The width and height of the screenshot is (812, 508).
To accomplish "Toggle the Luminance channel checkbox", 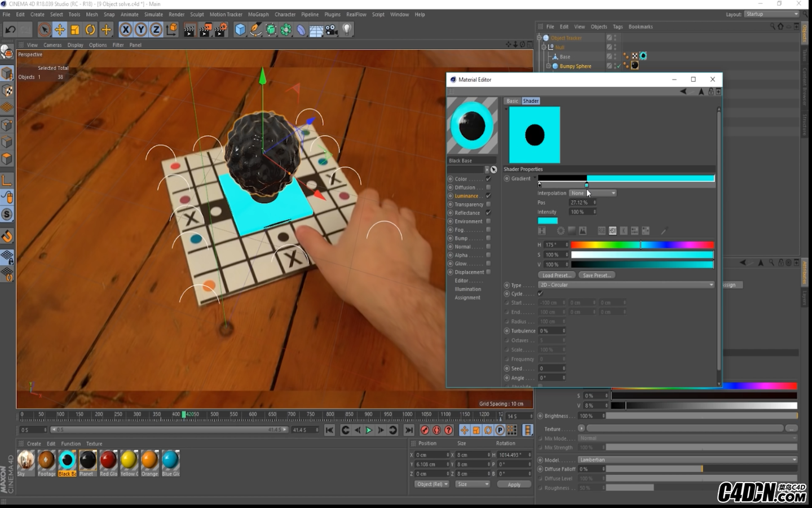I will [488, 196].
